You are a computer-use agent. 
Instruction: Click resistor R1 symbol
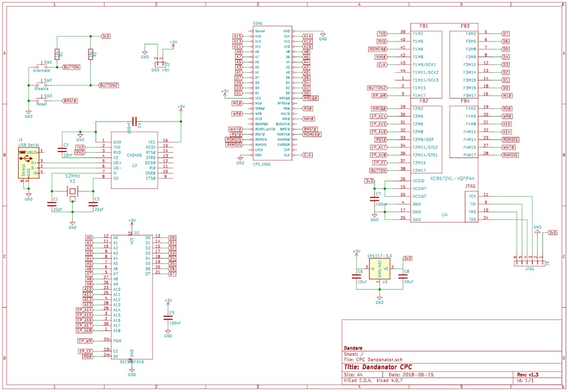57,55
